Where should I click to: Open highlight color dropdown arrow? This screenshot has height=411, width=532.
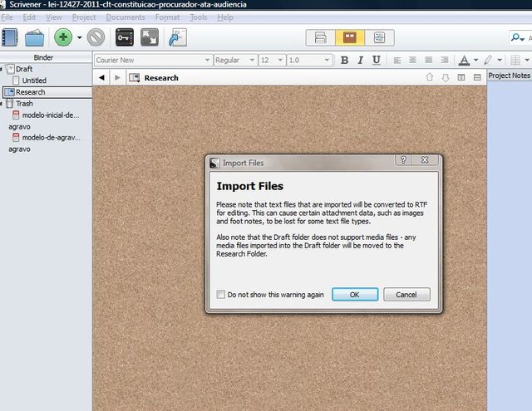[x=500, y=61]
